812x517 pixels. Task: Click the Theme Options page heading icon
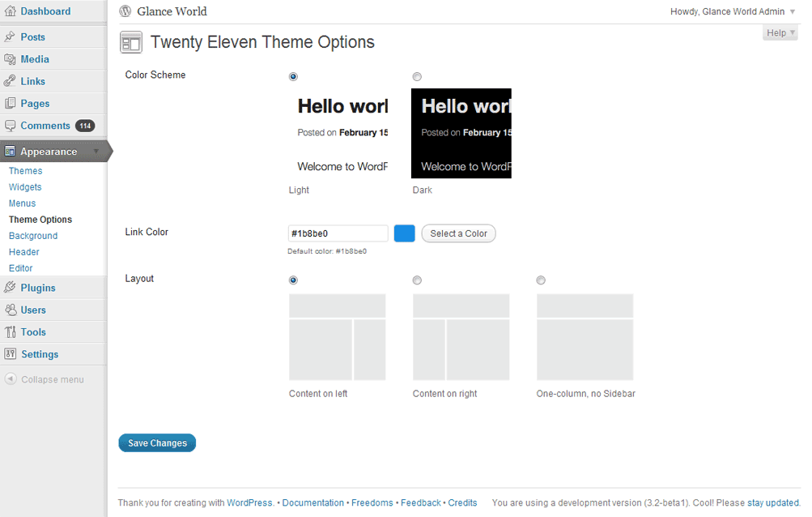click(131, 42)
